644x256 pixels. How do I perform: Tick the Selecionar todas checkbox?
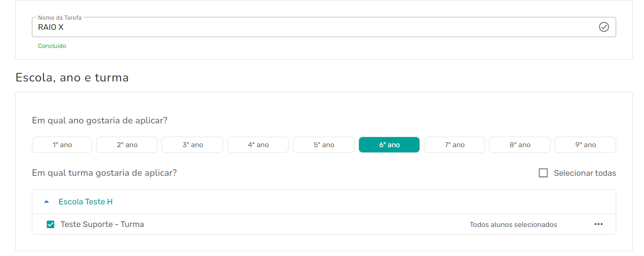pyautogui.click(x=543, y=173)
